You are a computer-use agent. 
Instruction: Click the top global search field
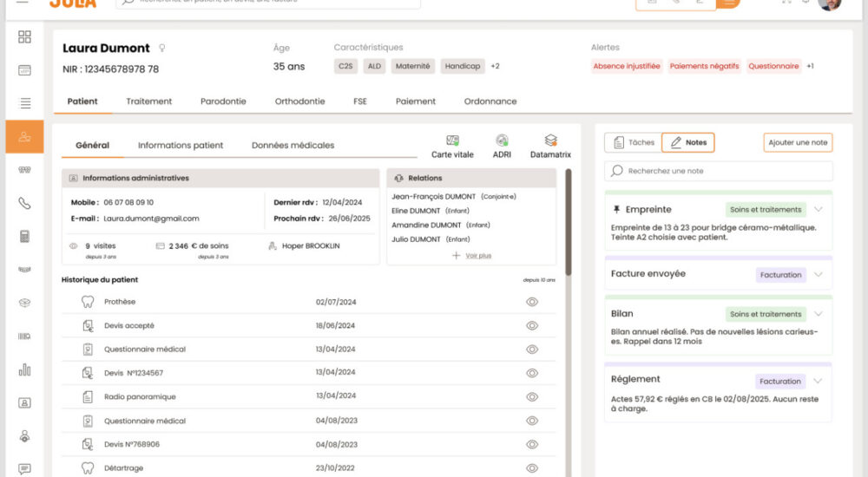pos(268,3)
